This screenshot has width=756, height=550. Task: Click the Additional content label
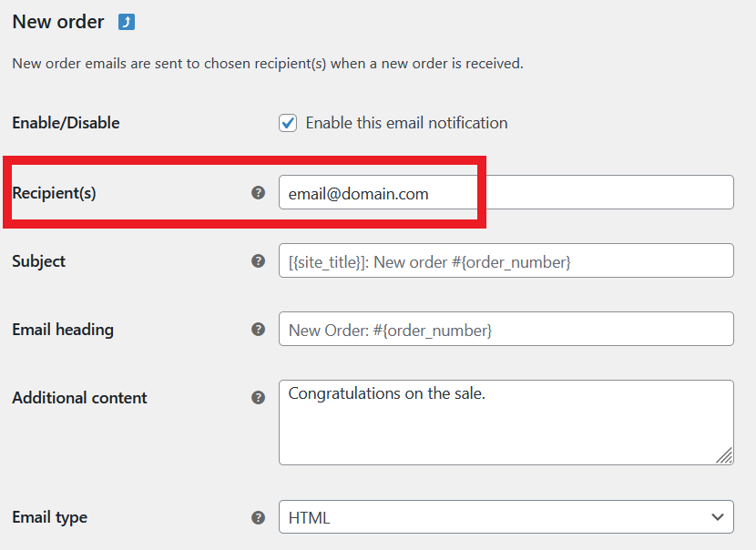click(x=79, y=398)
